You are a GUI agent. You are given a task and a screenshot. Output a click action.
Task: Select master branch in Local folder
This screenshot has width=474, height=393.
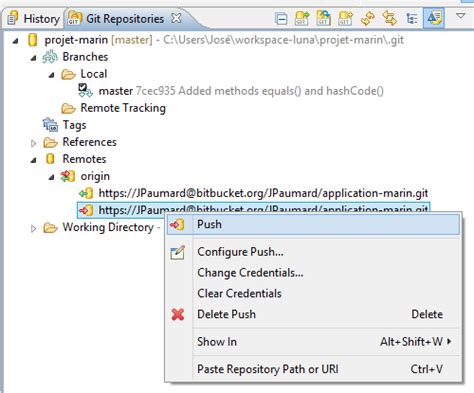tap(116, 91)
